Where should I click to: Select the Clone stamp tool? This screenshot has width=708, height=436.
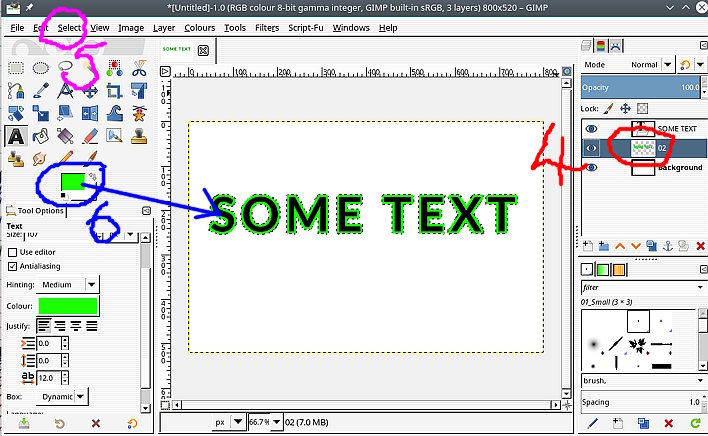(139, 136)
